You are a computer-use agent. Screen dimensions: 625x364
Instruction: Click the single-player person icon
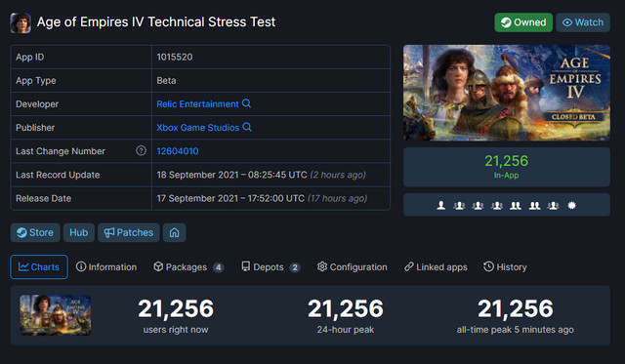tap(440, 206)
